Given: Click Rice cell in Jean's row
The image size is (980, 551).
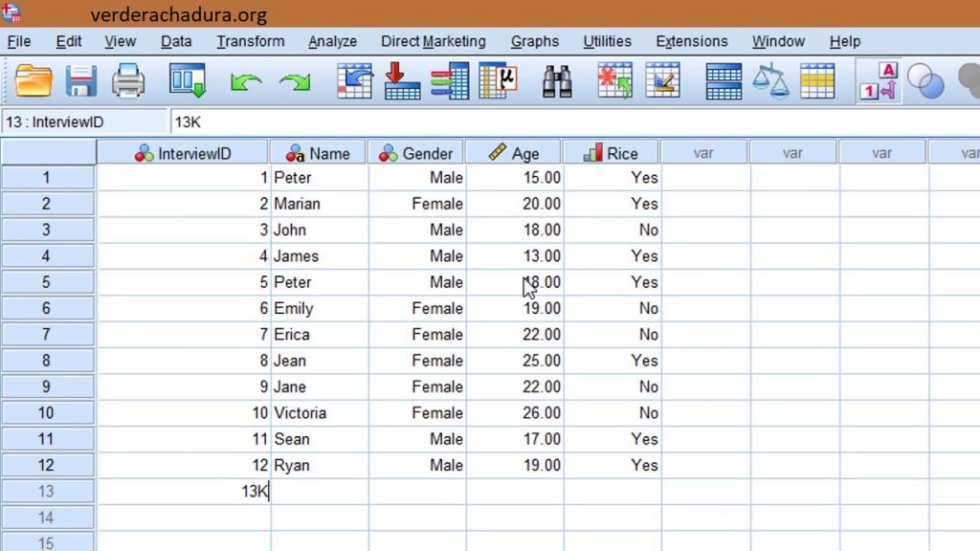Looking at the screenshot, I should [612, 361].
